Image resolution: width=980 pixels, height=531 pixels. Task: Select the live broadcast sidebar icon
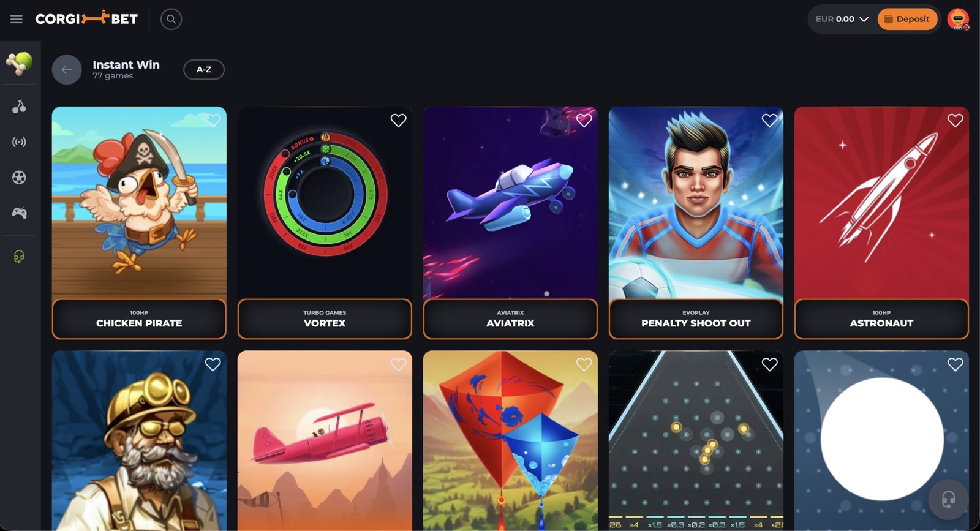pos(19,142)
